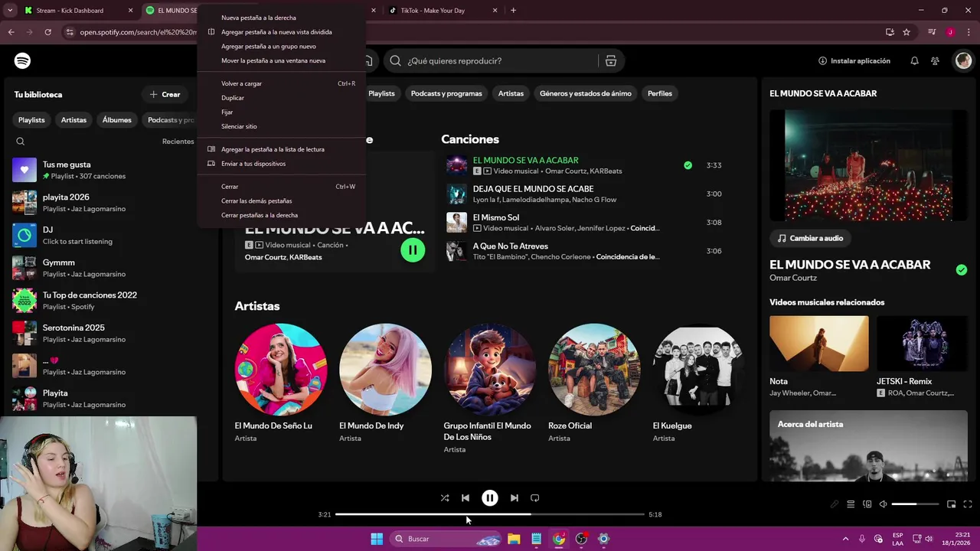Open the artist El Mundo De Seño Lu
Screen dimensions: 980x551
click(x=281, y=382)
